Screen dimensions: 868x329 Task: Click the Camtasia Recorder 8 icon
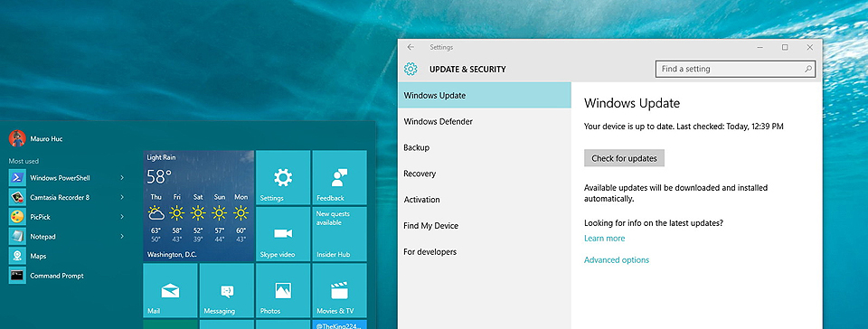17,197
